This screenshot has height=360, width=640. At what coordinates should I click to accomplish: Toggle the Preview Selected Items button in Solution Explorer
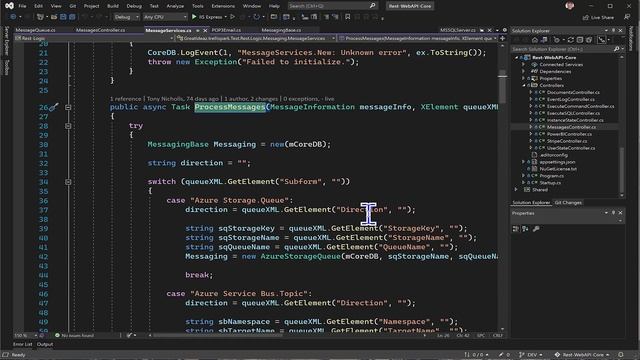pyautogui.click(x=602, y=40)
